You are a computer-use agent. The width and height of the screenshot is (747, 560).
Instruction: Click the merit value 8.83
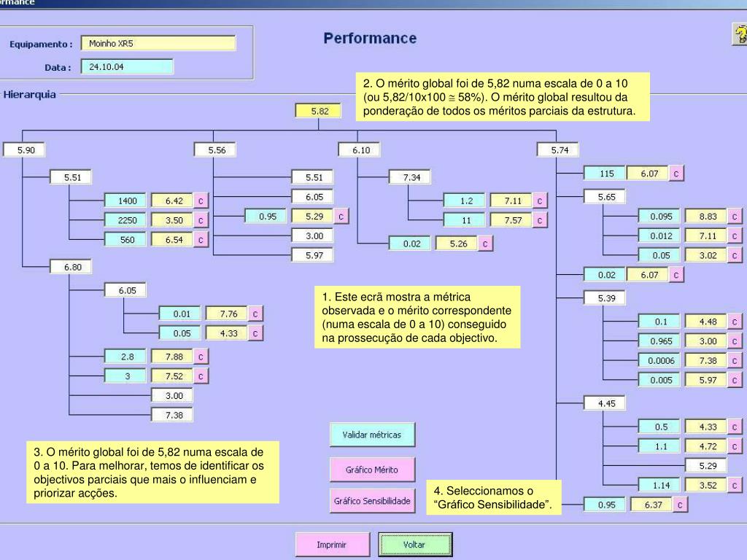pos(706,217)
